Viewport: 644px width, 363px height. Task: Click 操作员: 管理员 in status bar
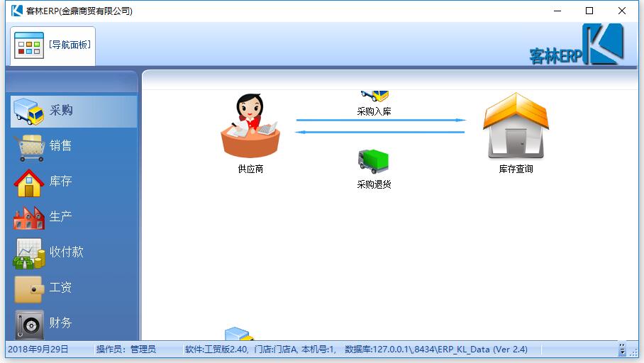click(126, 350)
